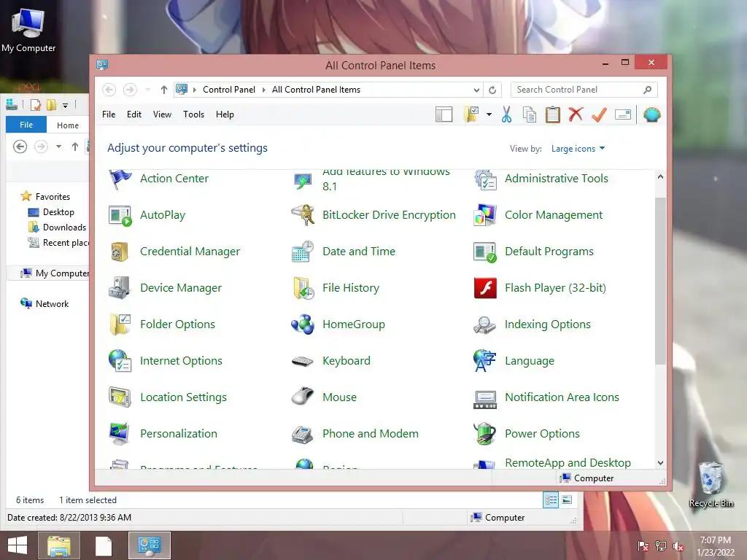Open recent locations dropdown in Control Panel
The width and height of the screenshot is (747, 560).
[x=147, y=90]
